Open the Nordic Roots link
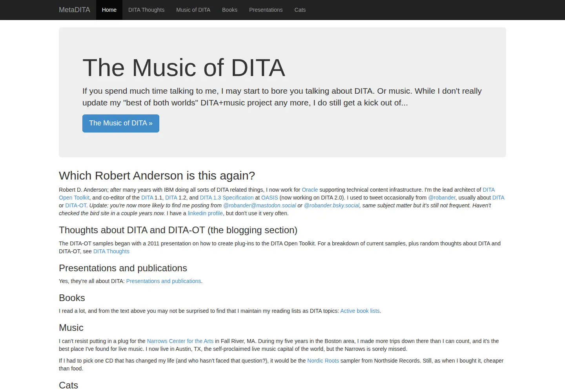 pyautogui.click(x=323, y=361)
